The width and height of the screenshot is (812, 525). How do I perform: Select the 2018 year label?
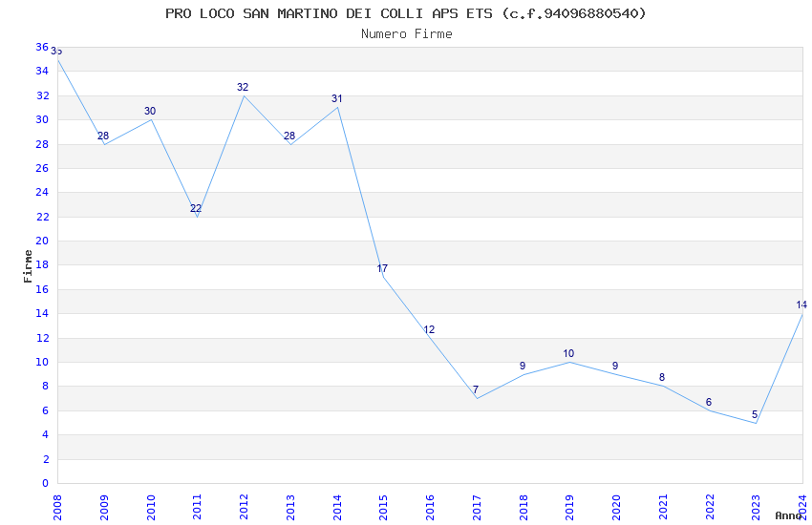click(524, 508)
